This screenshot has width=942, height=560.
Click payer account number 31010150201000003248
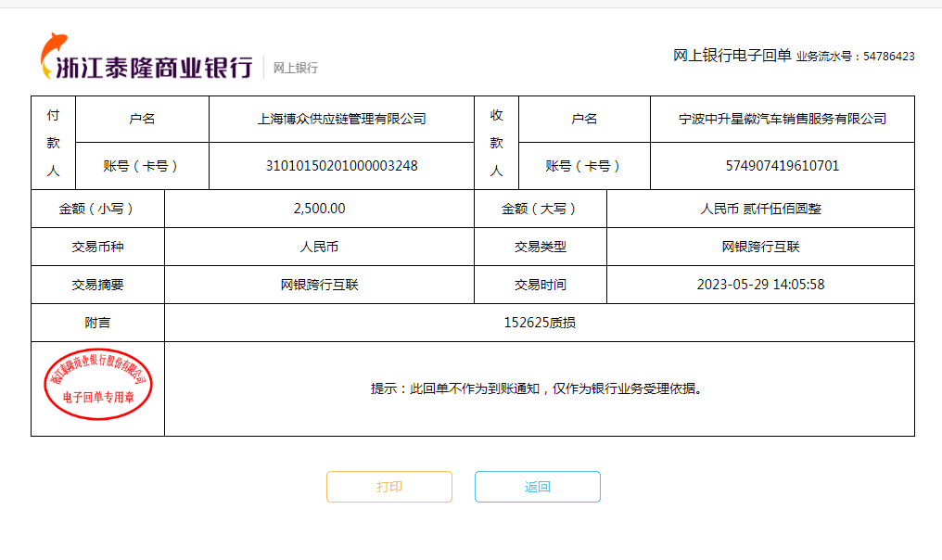coord(341,166)
